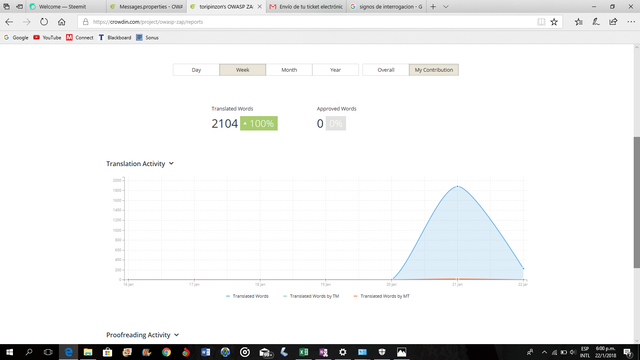This screenshot has width=640, height=360.
Task: Open the Favorites hub icon
Action: point(578,22)
